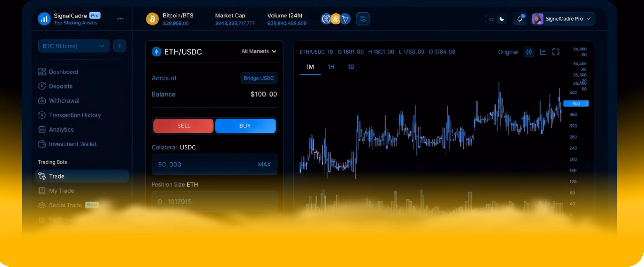Click the orange Bitcoin coin icon
The image size is (644, 267).
point(152,19)
